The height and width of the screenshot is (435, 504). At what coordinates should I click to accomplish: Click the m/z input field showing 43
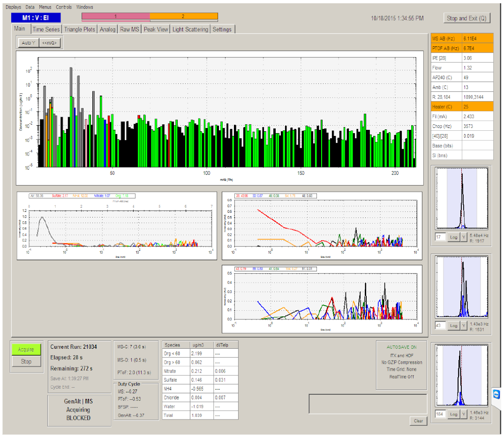click(440, 325)
